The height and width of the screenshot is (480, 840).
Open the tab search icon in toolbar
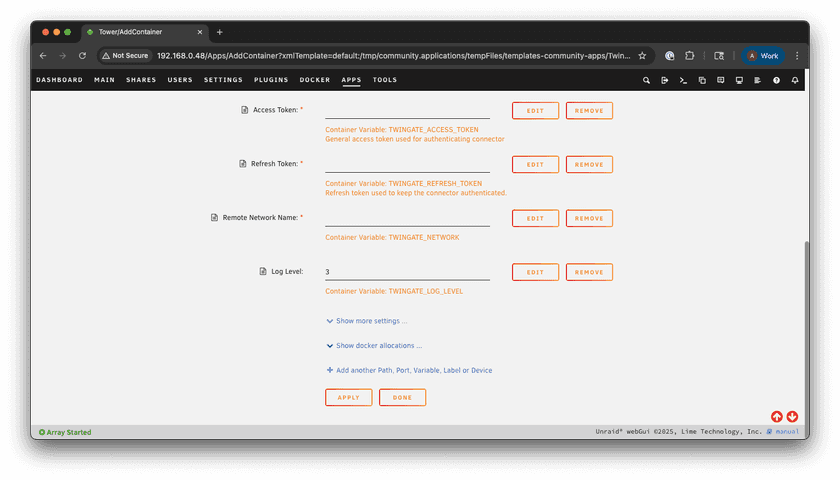point(719,56)
